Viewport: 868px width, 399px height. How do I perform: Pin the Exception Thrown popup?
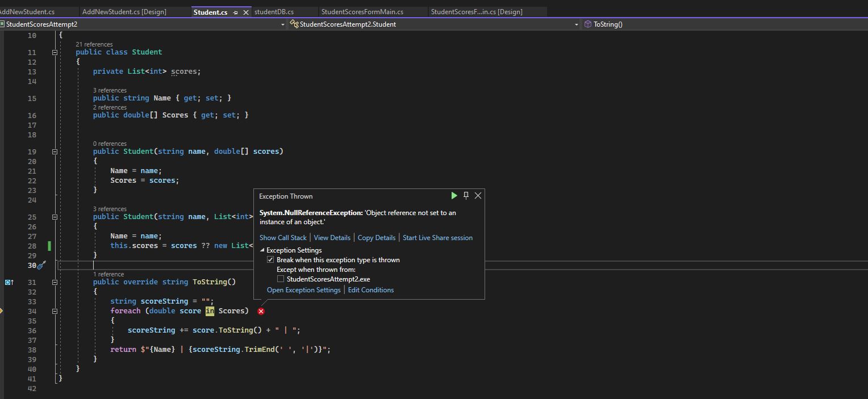(x=466, y=195)
